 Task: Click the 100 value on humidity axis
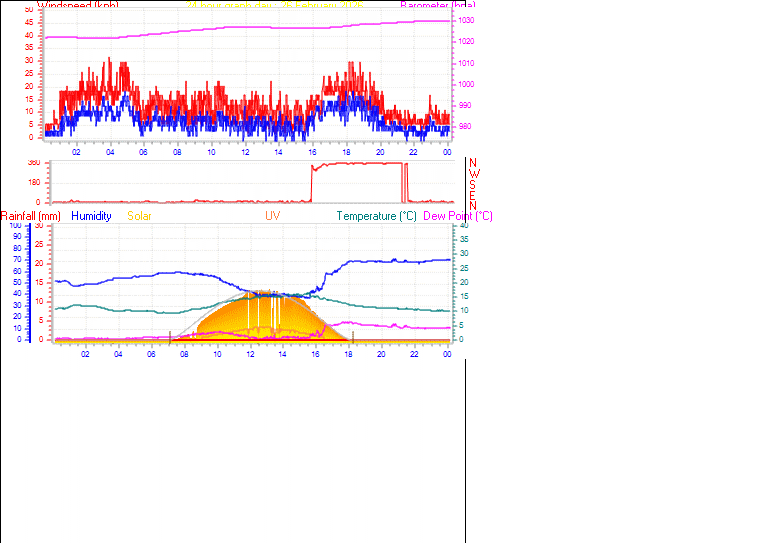[14, 226]
